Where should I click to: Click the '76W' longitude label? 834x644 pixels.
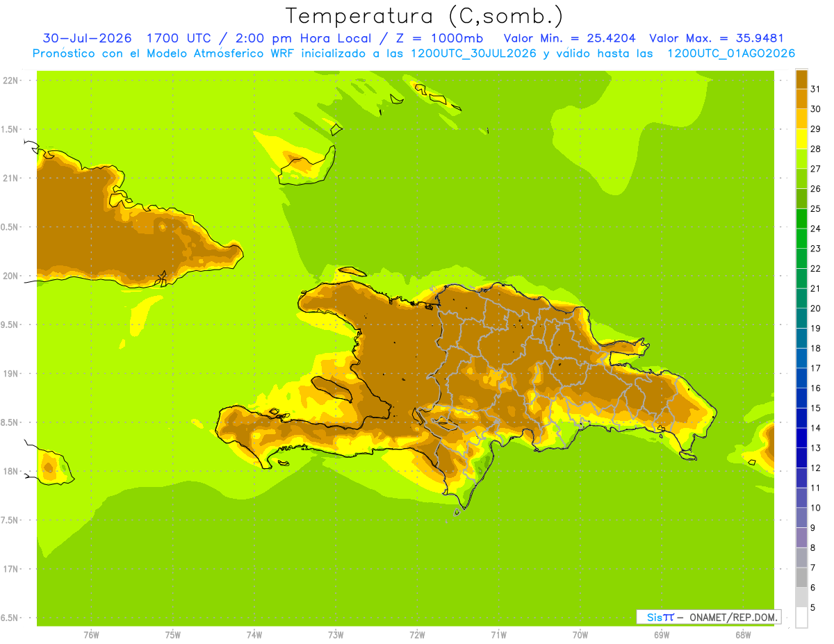(91, 635)
